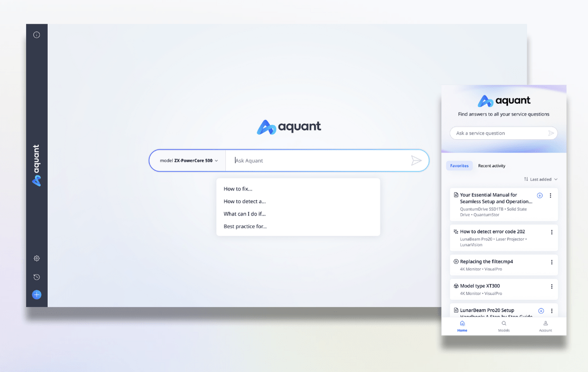Screen dimensions: 588x372
Task: Open history from the sidebar clock icon
Action: click(36, 277)
